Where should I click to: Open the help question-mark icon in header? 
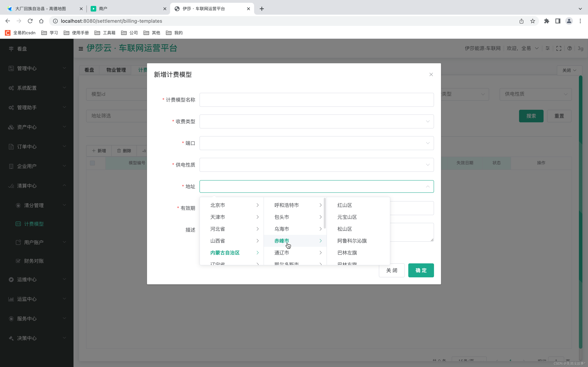(569, 48)
